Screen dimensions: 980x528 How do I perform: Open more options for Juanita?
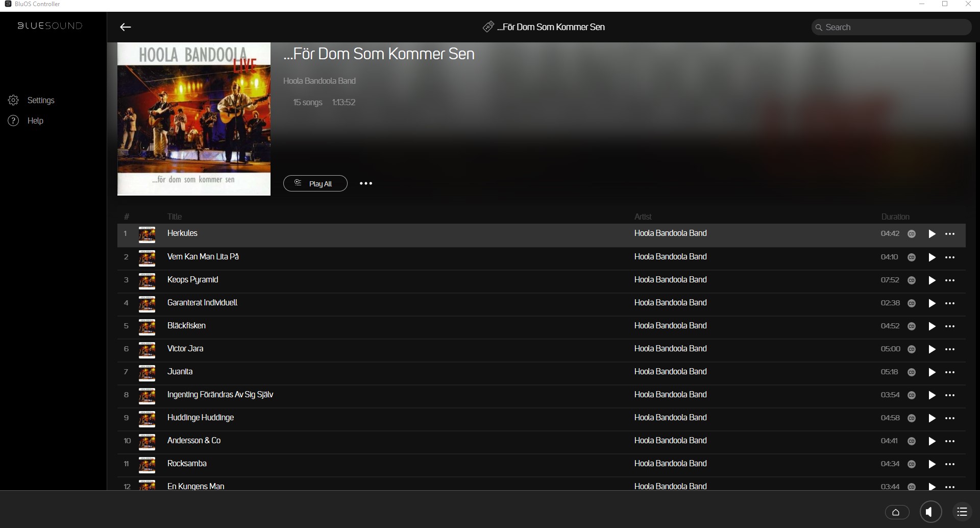tap(950, 372)
